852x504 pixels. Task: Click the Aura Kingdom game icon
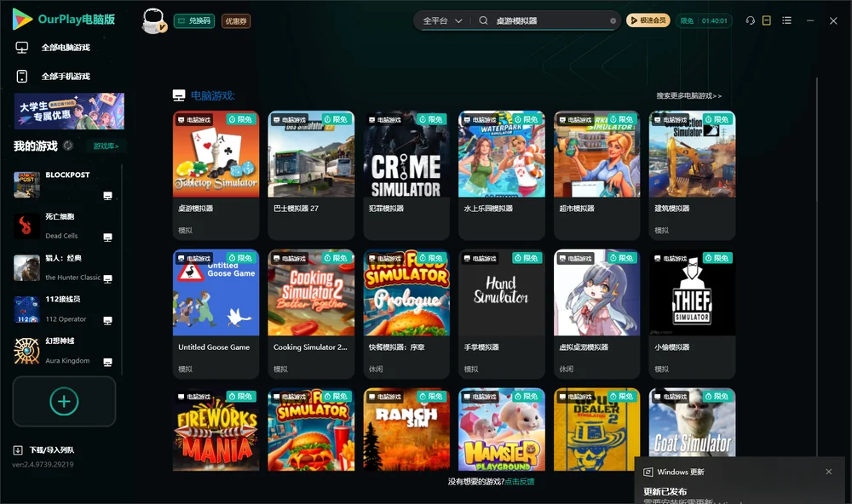point(26,351)
